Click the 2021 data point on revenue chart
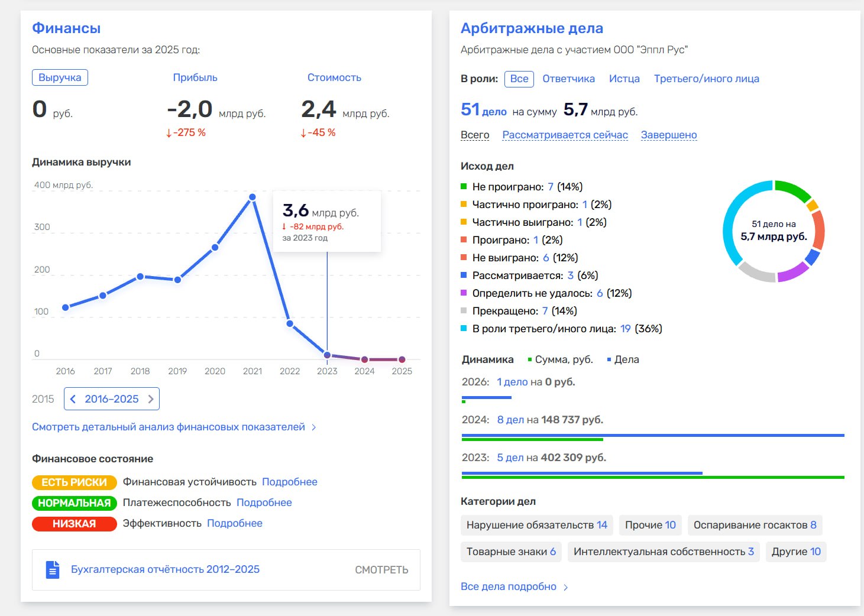The image size is (864, 616). [253, 197]
